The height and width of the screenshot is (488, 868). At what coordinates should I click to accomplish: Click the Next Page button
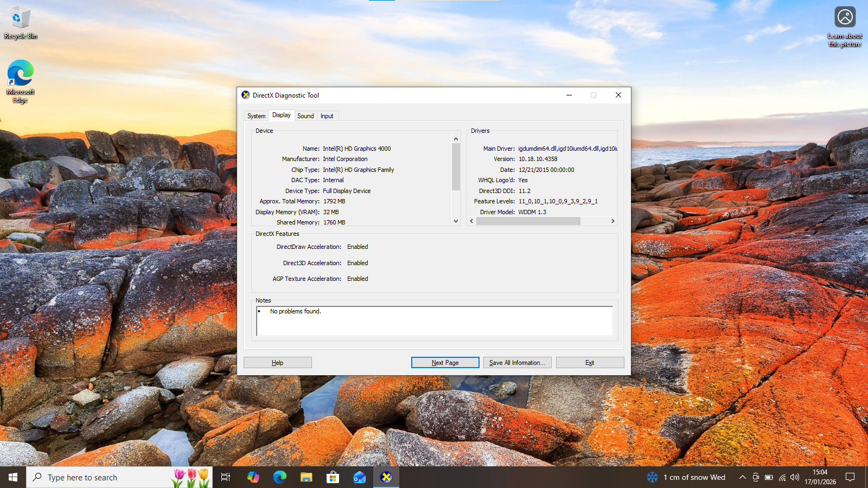click(445, 363)
